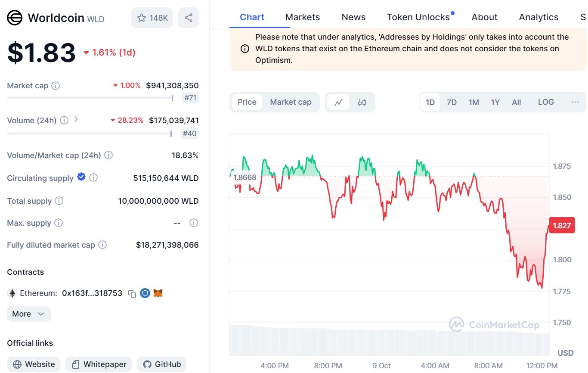Click the 10,000,000,000 WLD total supply

pyautogui.click(x=158, y=201)
